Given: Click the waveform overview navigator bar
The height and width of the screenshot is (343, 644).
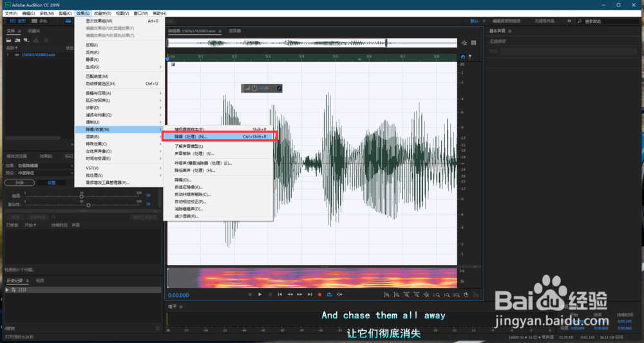Looking at the screenshot, I should click(x=312, y=42).
